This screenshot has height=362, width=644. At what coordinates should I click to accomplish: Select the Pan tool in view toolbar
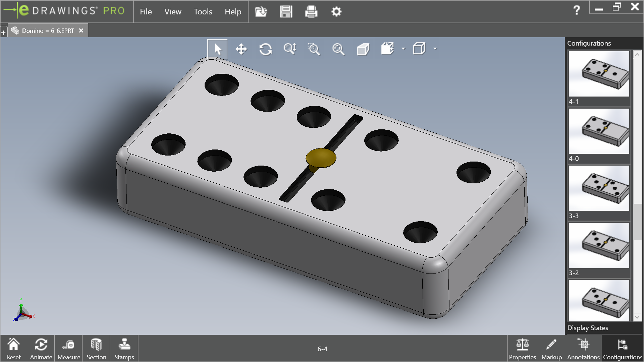[241, 49]
